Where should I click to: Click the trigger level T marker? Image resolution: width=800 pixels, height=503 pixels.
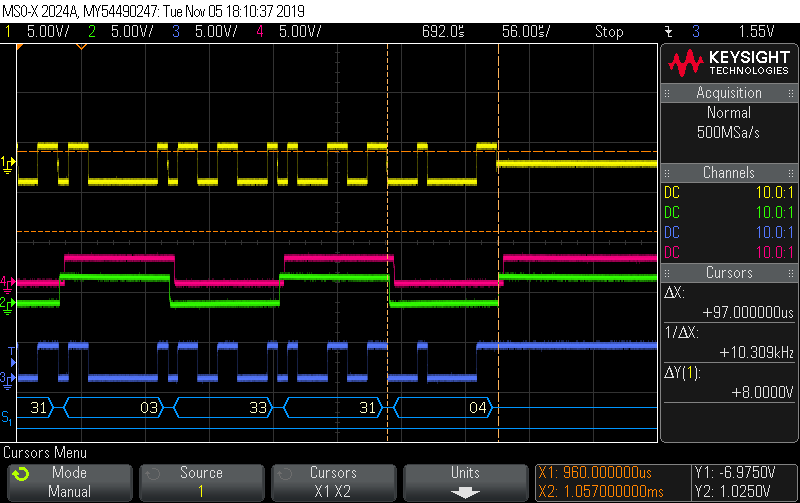click(12, 356)
